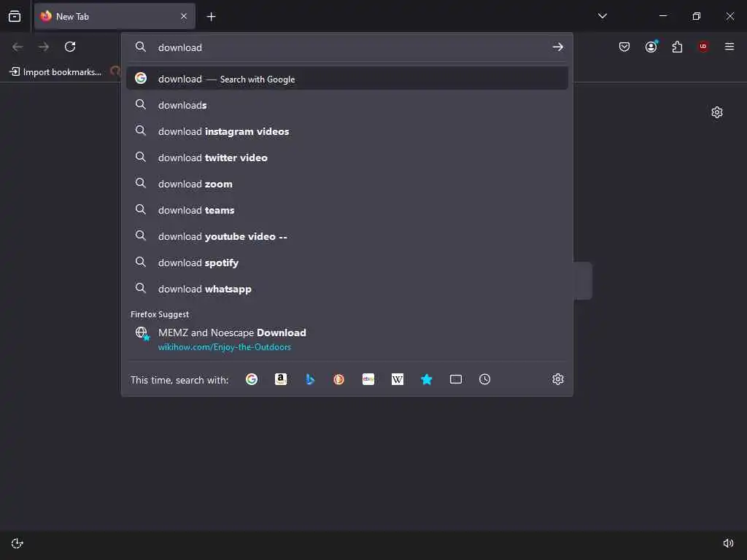
Task: Search this time with DuckDuckGo icon
Action: click(x=338, y=379)
